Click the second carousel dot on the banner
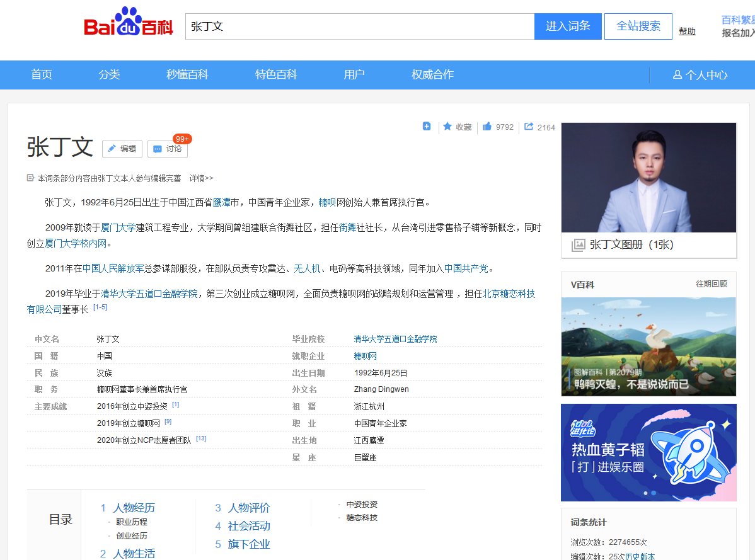Screen dimensions: 755x560 [x=654, y=493]
